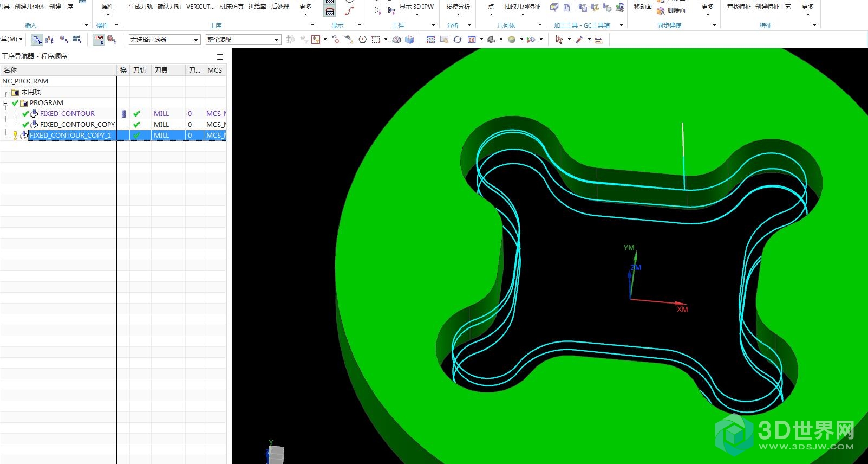Click the measure distance icon

point(579,40)
